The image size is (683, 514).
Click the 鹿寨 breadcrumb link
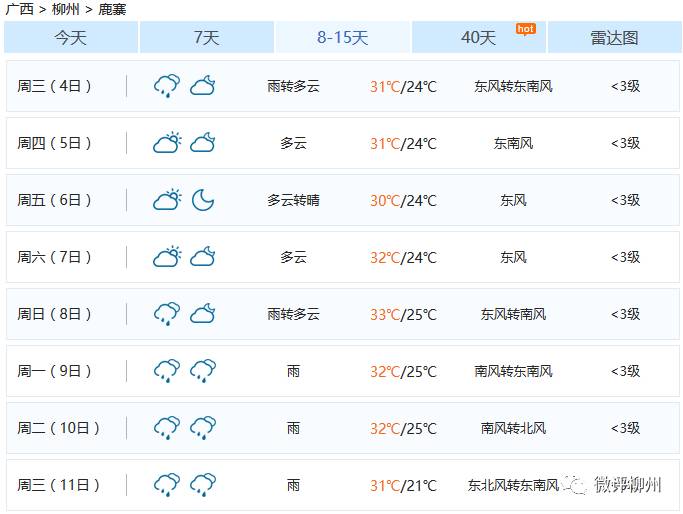point(112,9)
